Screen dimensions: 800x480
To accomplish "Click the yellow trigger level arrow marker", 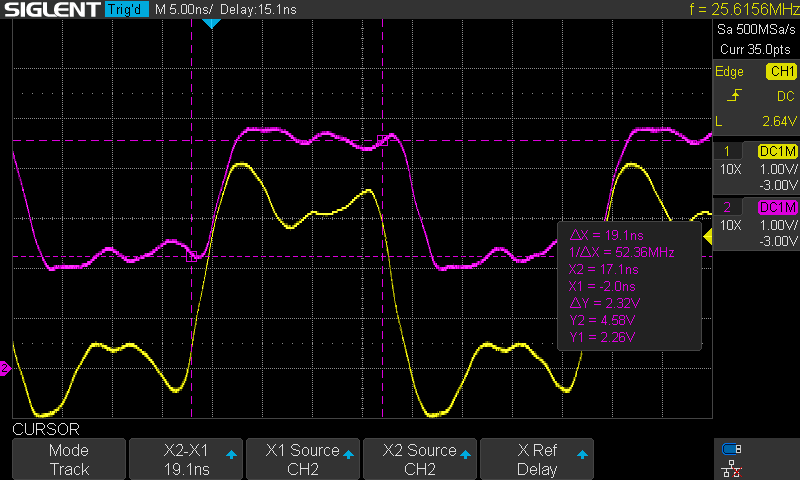I will (707, 237).
